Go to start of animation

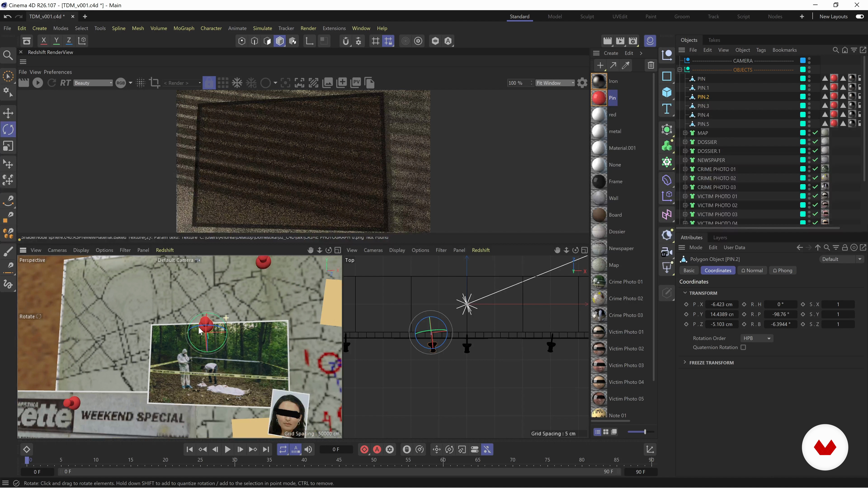click(x=190, y=450)
